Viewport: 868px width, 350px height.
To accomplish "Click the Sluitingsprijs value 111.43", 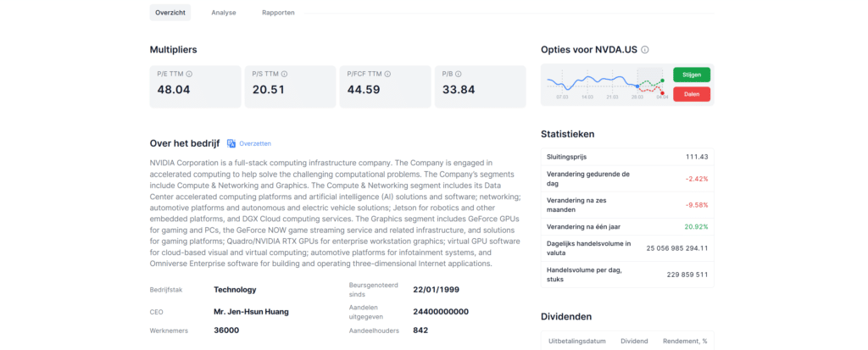I will tap(697, 157).
